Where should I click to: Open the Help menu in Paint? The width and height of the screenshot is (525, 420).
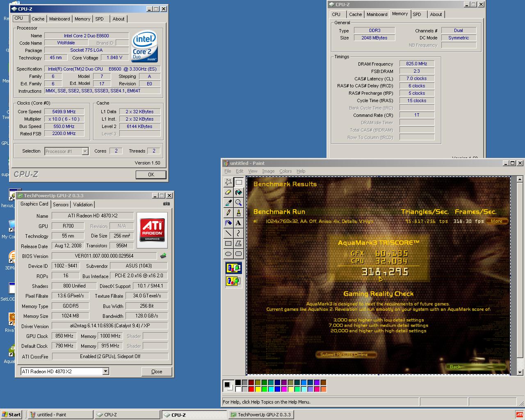pos(301,171)
